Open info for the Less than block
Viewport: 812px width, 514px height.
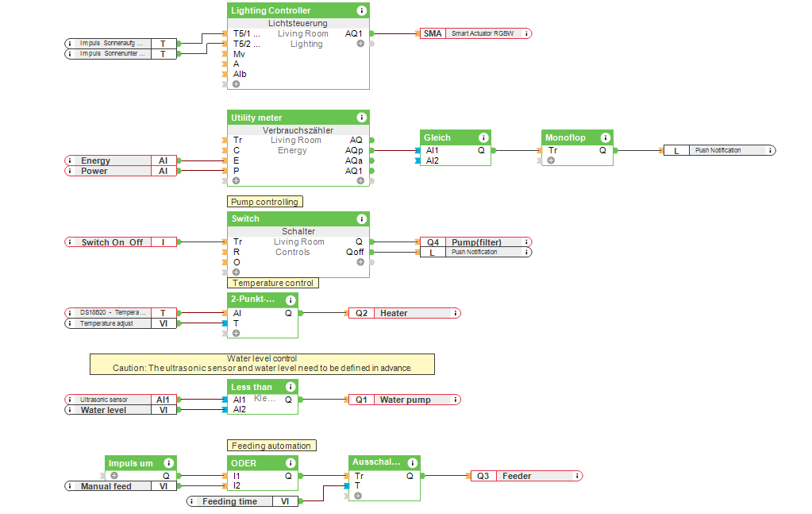click(289, 387)
